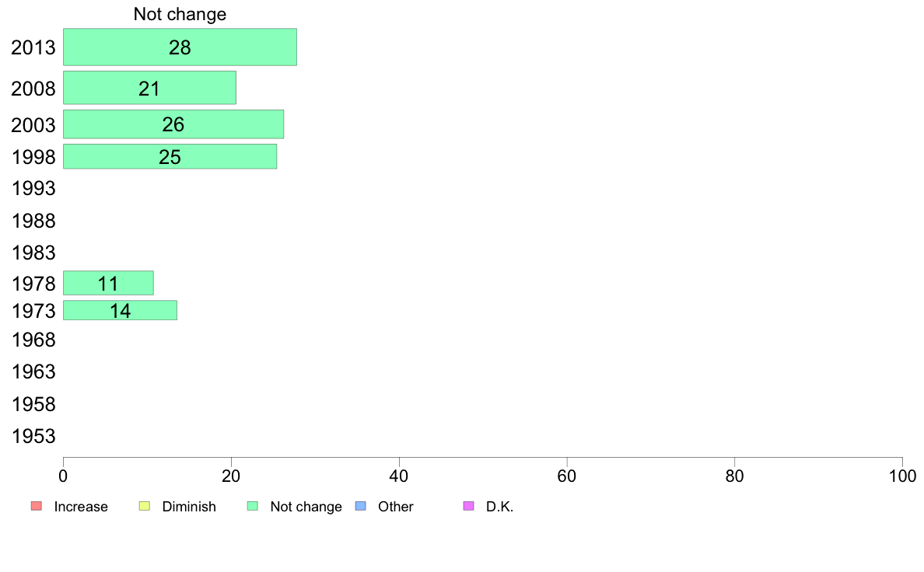Image resolution: width=924 pixels, height=572 pixels.
Task: Click the yellow Diminish legend swatch
Action: (x=145, y=506)
